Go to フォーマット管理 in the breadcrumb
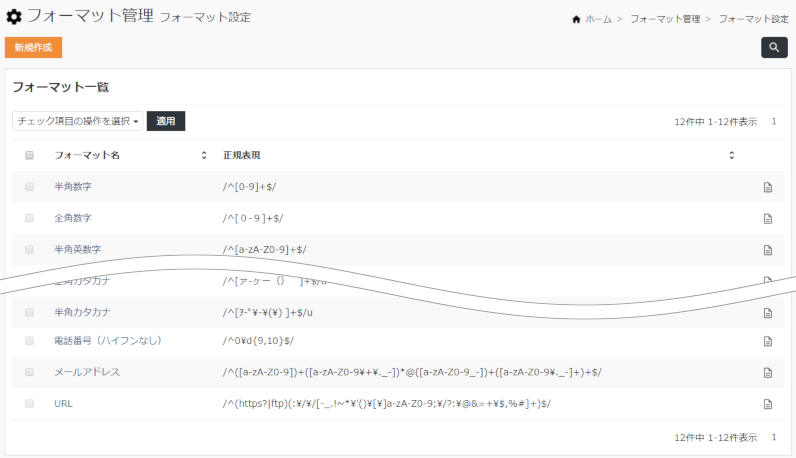This screenshot has height=458, width=796. click(665, 19)
